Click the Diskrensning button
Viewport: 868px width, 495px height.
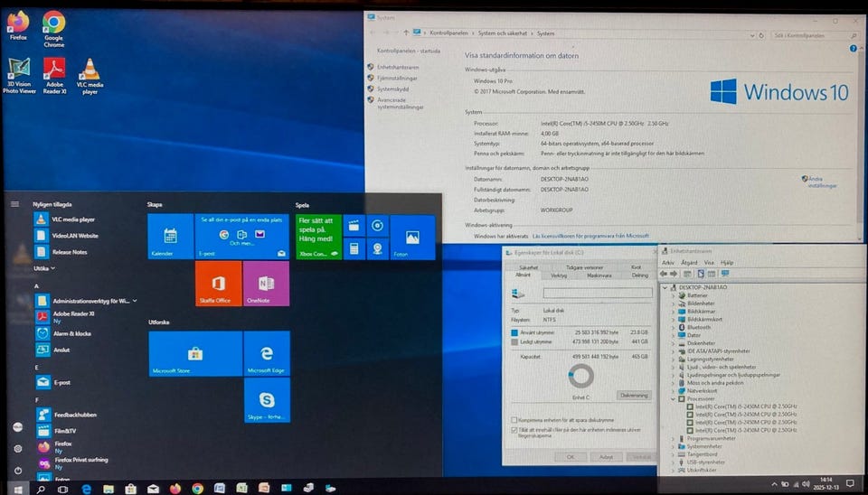click(634, 395)
